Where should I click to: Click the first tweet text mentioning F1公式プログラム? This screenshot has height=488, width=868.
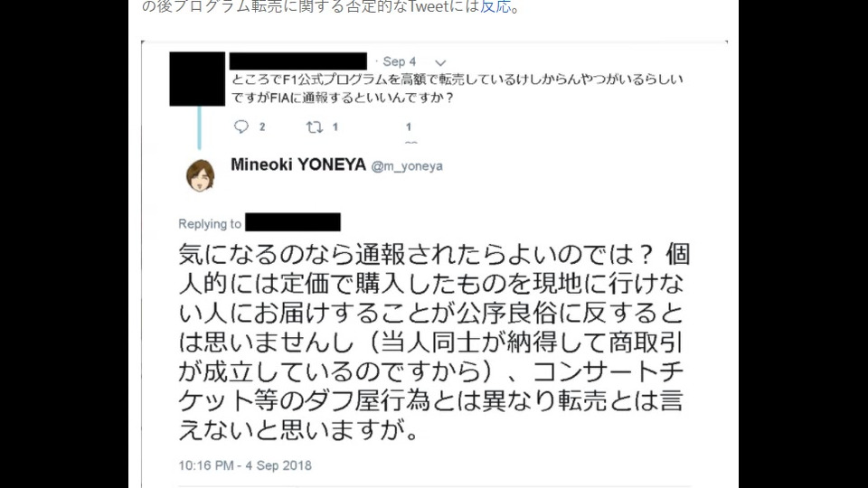coord(458,89)
